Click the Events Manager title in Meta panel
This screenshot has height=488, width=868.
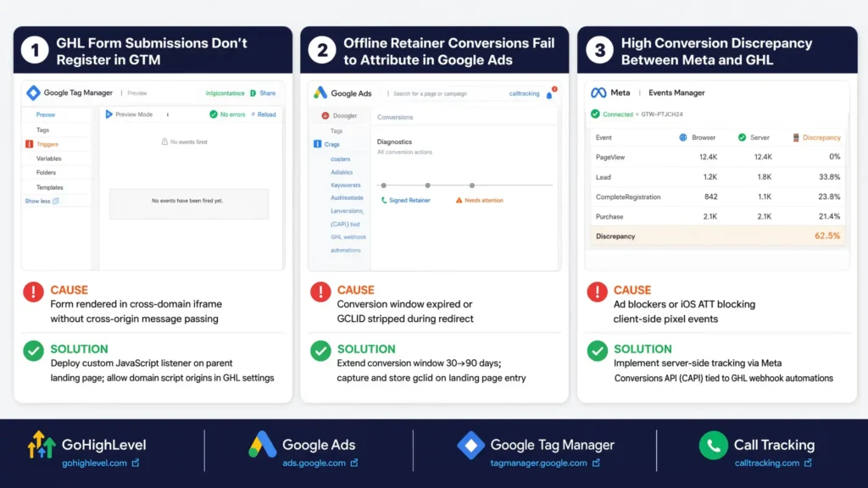point(676,93)
